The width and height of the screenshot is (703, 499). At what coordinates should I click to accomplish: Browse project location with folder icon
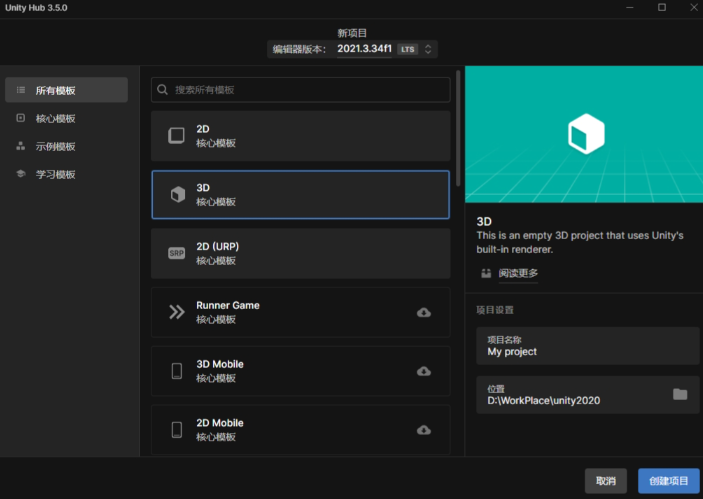point(680,394)
